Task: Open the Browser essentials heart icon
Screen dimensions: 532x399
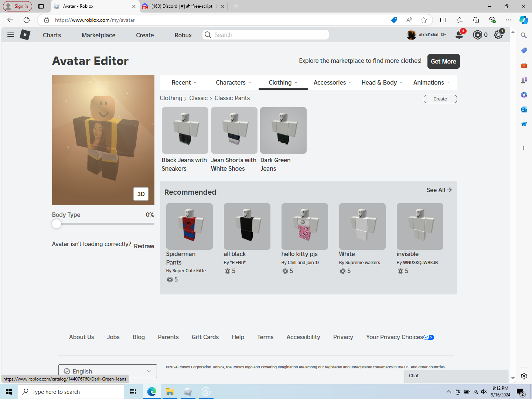Action: click(x=492, y=20)
